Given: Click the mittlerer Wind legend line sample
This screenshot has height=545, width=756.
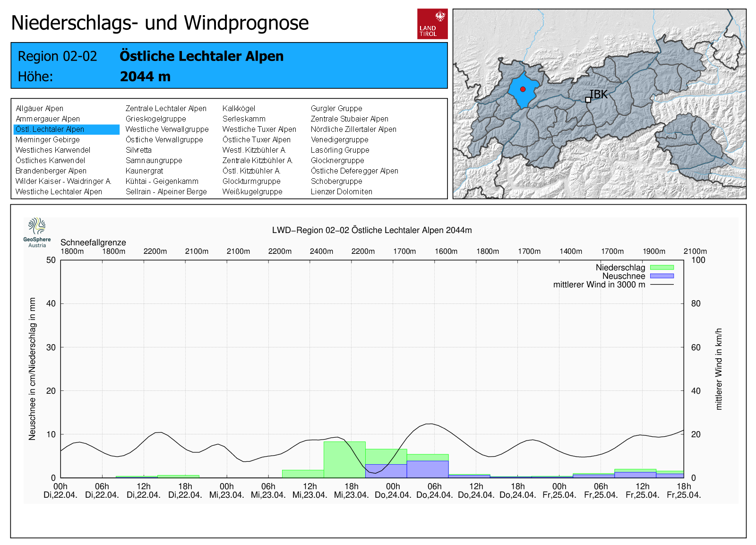Looking at the screenshot, I should point(661,285).
